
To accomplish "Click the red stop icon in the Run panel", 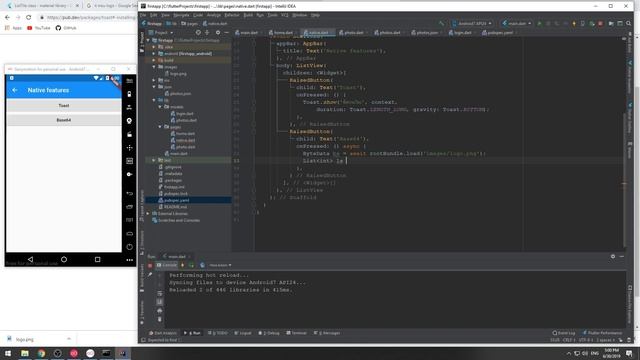I will click(x=150, y=265).
